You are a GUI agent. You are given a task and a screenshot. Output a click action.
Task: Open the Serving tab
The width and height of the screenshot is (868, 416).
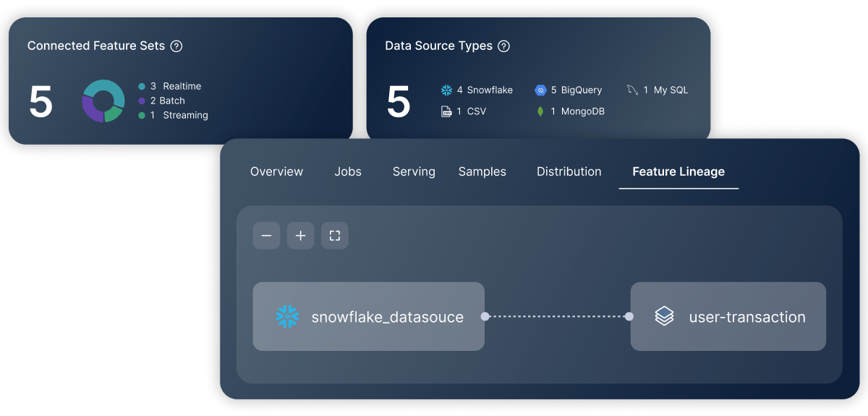(414, 171)
